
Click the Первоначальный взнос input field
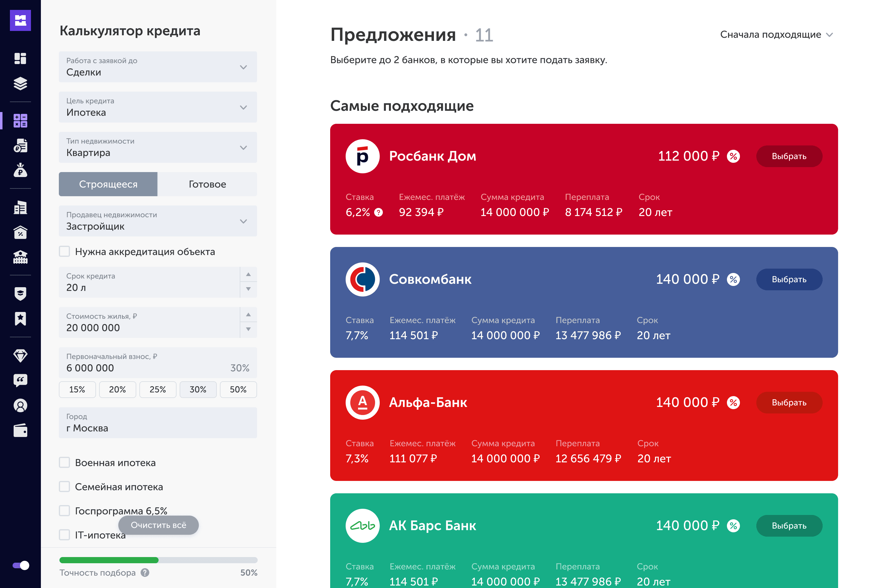tap(158, 363)
